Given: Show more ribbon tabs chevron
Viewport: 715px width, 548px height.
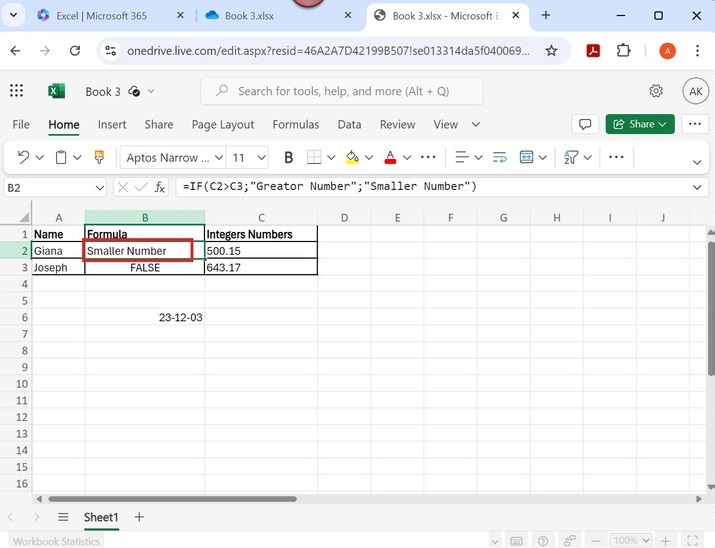Looking at the screenshot, I should click(476, 124).
